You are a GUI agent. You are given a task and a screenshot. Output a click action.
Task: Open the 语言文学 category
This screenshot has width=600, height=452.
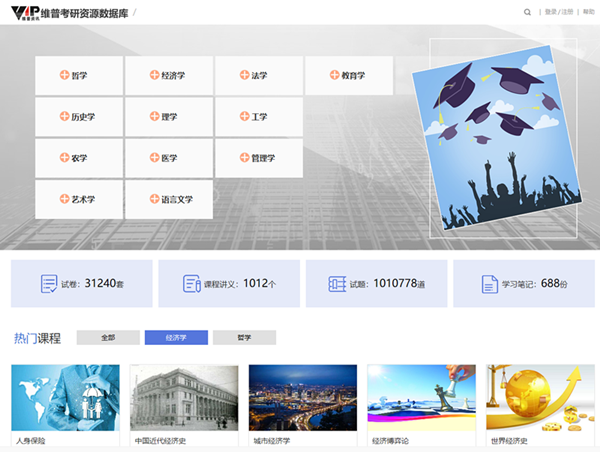coord(168,199)
